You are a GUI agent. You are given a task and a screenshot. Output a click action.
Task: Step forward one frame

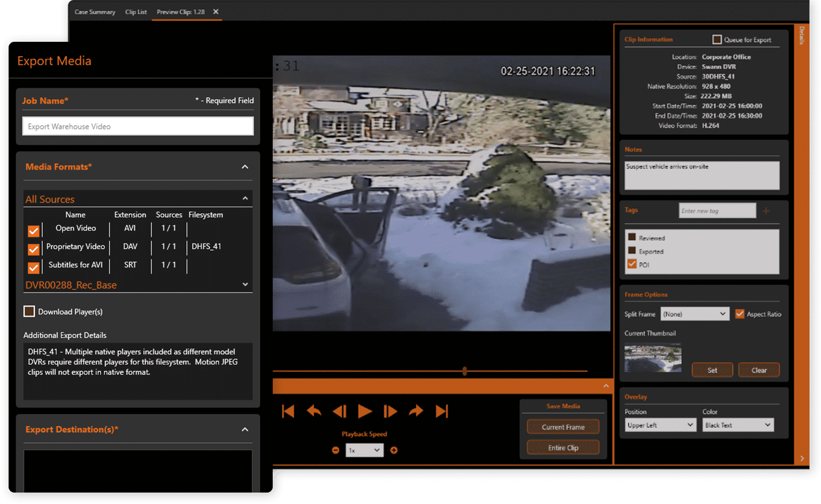click(x=391, y=411)
